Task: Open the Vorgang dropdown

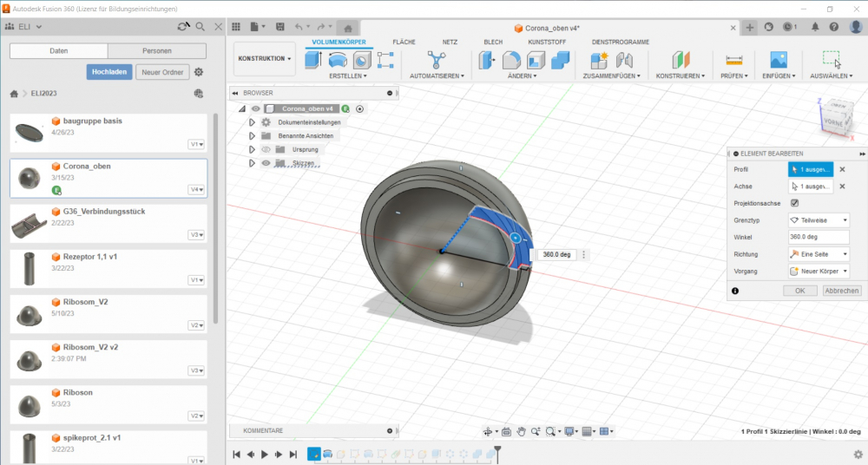Action: 819,271
